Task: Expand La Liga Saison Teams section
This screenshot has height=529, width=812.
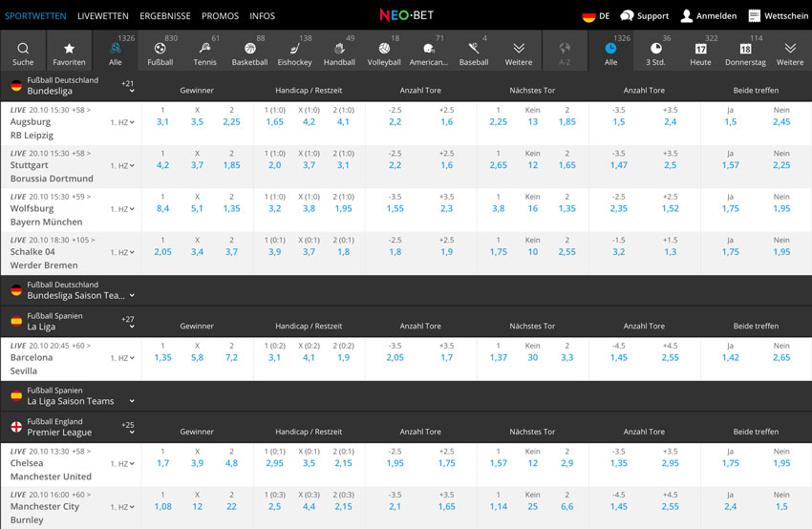Action: tap(132, 401)
